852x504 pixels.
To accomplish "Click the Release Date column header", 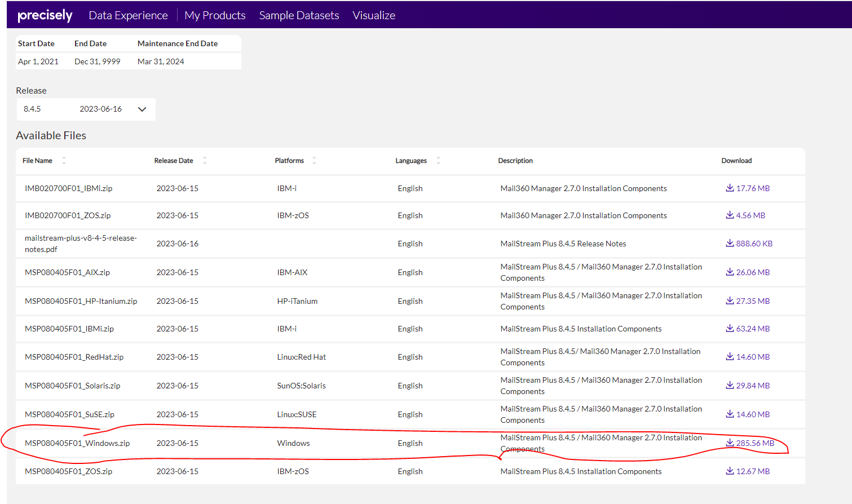I will point(174,161).
